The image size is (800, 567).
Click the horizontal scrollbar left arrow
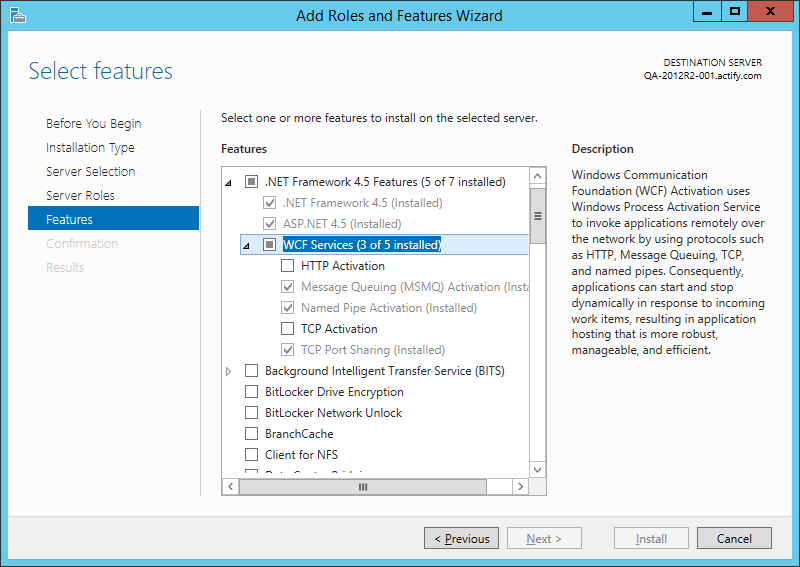coord(229,486)
